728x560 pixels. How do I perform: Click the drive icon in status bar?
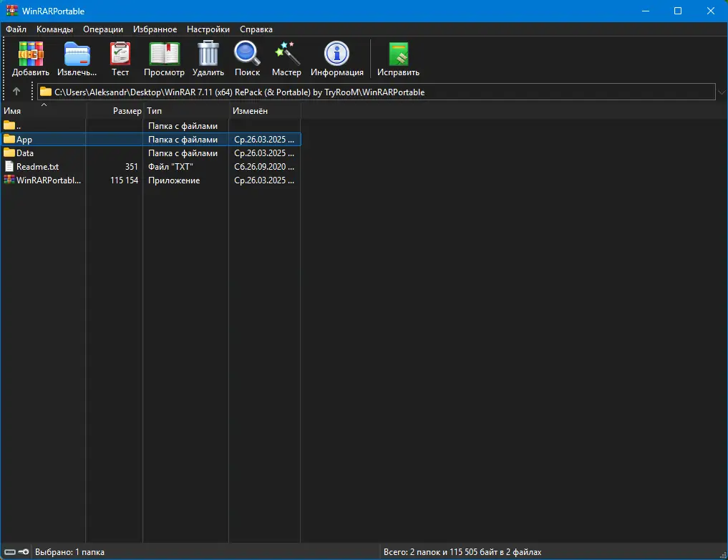[10, 551]
